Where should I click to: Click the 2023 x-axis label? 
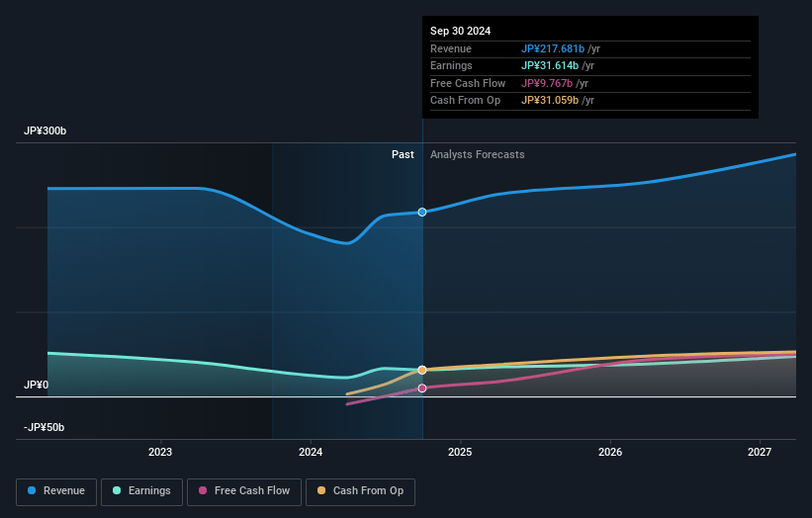click(160, 453)
